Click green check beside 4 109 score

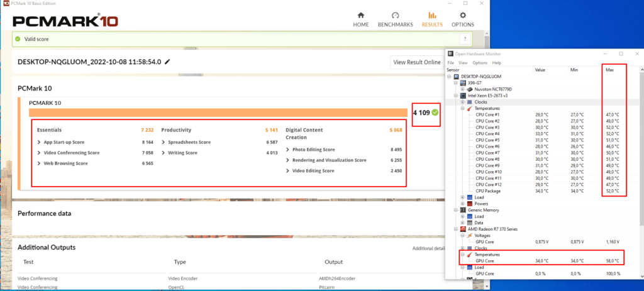[x=435, y=113]
